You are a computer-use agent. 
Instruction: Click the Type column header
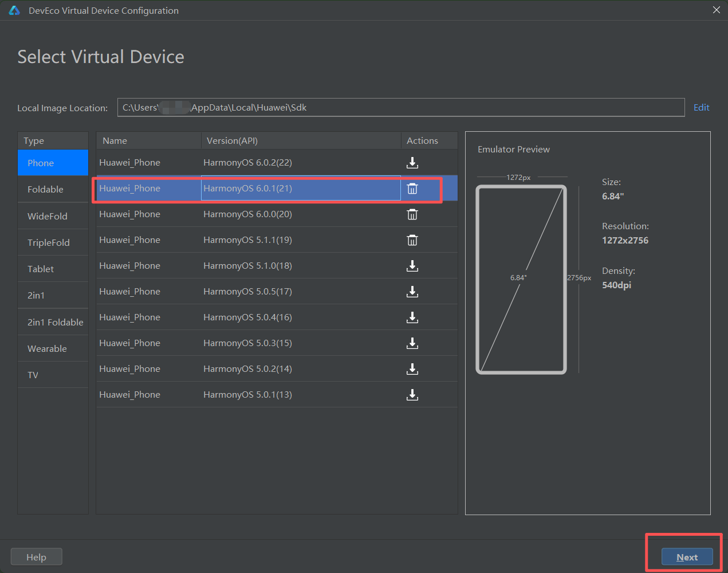(x=53, y=140)
